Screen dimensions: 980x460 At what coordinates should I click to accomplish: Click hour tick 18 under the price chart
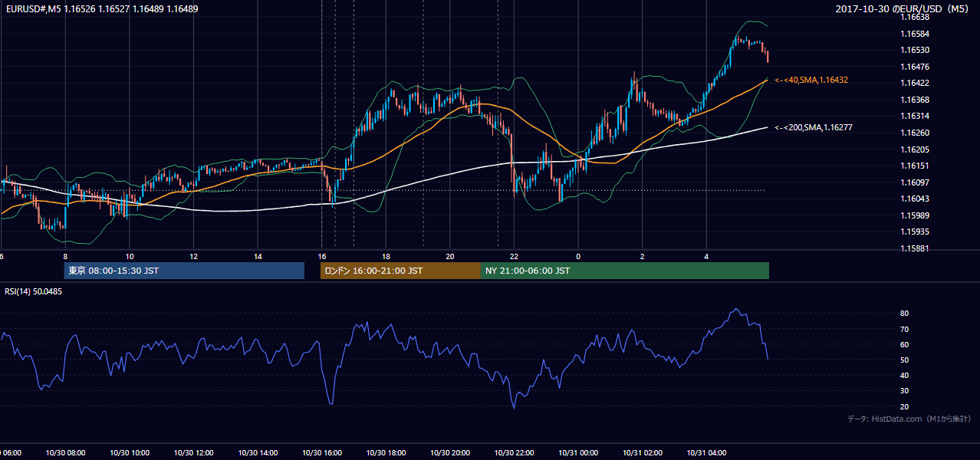386,256
